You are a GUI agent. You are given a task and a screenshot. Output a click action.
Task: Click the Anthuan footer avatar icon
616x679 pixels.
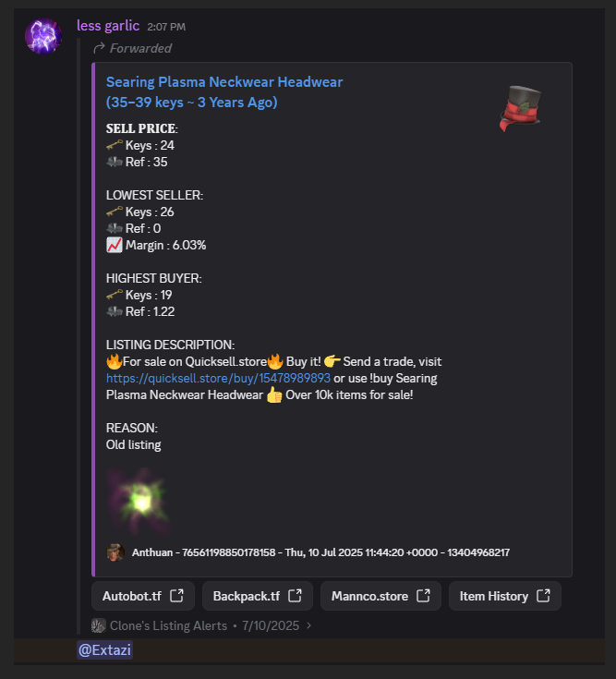tap(115, 552)
